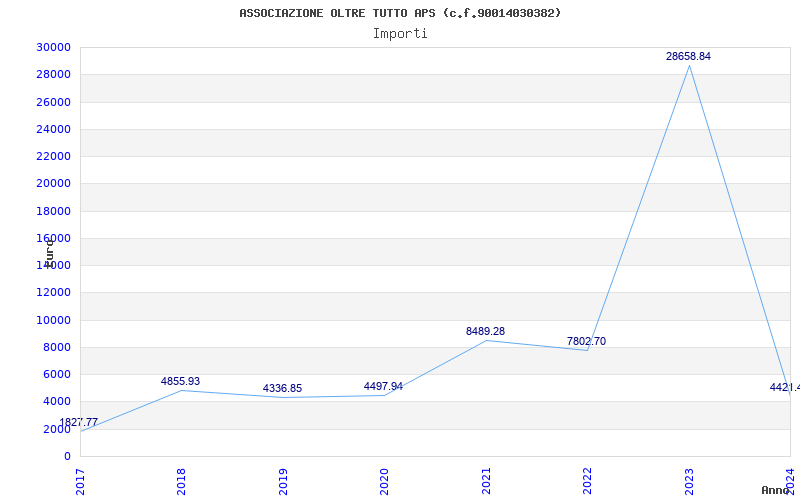Screen dimensions: 800x500
Task: Click the Anno axis title
Action: pyautogui.click(x=775, y=491)
